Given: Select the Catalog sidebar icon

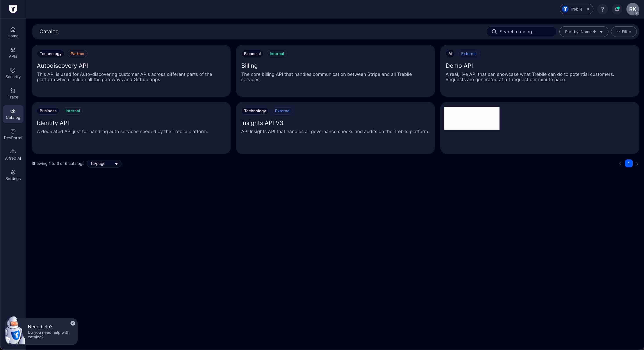Looking at the screenshot, I should click(13, 114).
